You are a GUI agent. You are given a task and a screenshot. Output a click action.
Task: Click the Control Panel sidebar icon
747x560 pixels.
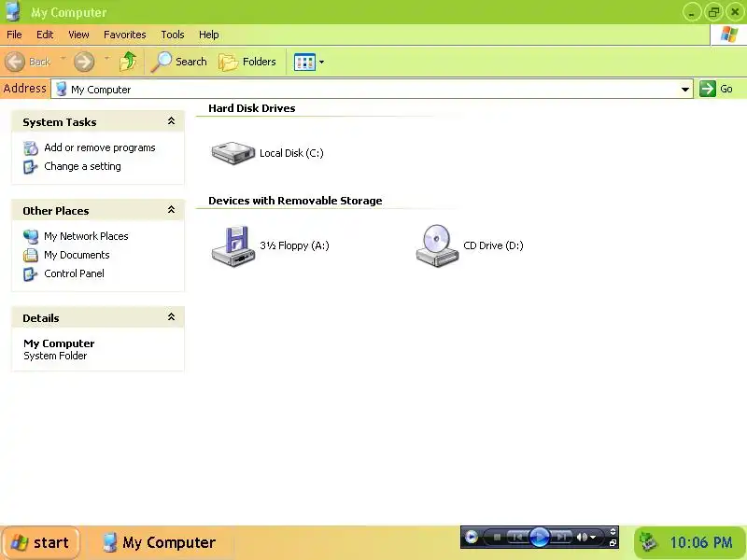click(x=30, y=274)
